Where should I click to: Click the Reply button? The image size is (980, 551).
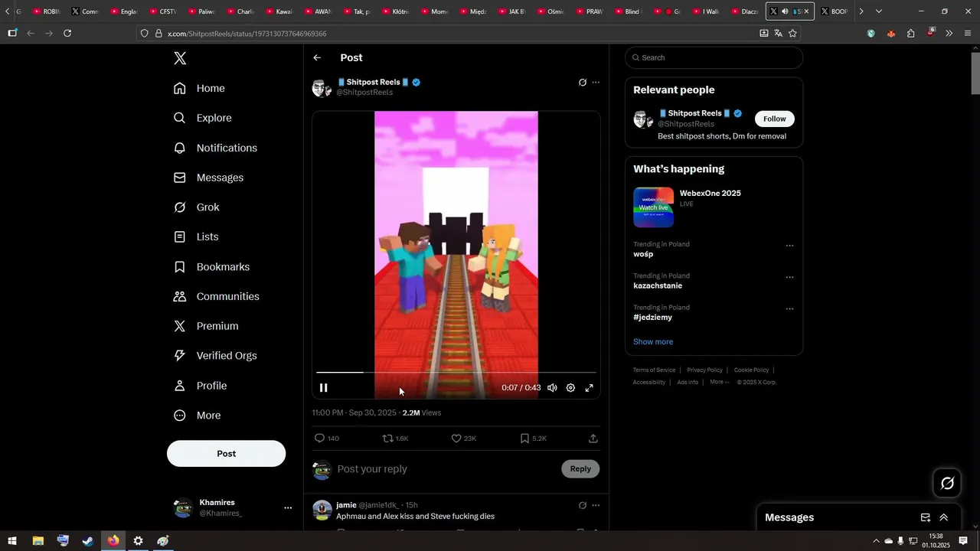coord(580,469)
